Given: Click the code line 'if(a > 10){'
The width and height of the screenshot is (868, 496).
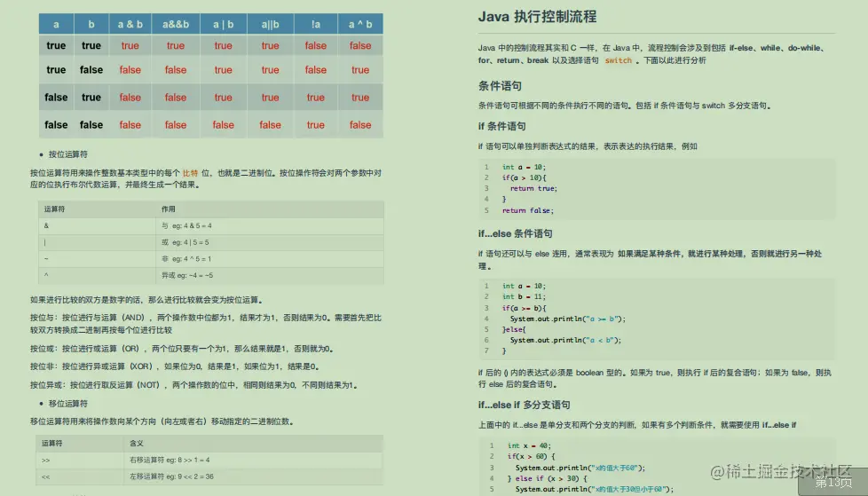Looking at the screenshot, I should click(x=524, y=177).
